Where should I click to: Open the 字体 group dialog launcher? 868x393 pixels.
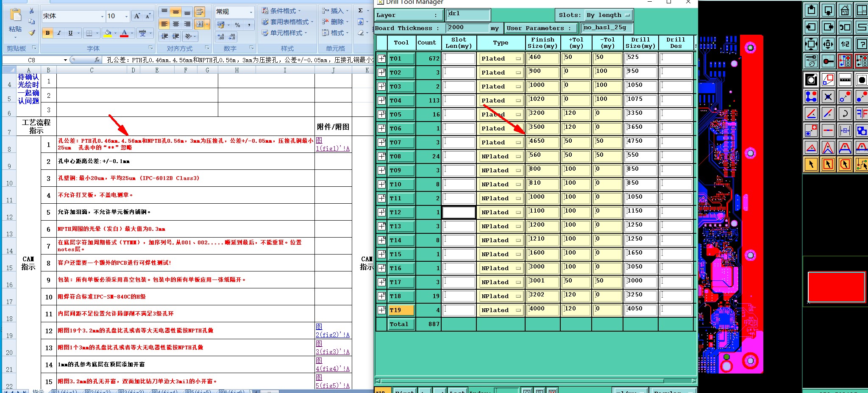coord(151,48)
